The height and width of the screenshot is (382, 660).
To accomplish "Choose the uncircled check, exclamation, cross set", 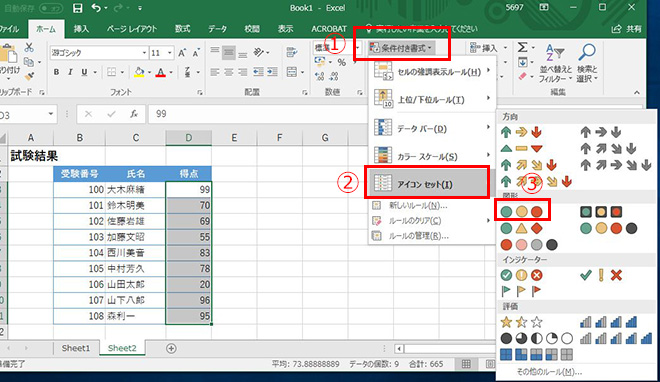I will point(601,276).
